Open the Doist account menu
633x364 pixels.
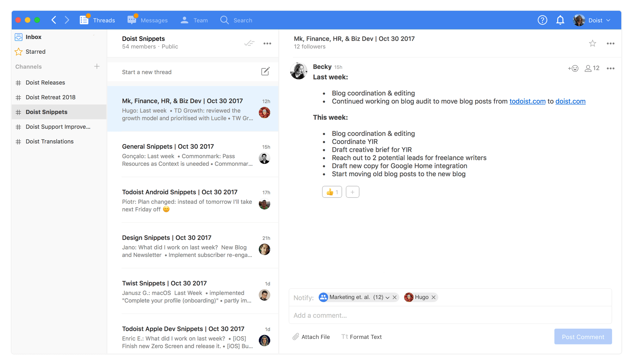(592, 20)
